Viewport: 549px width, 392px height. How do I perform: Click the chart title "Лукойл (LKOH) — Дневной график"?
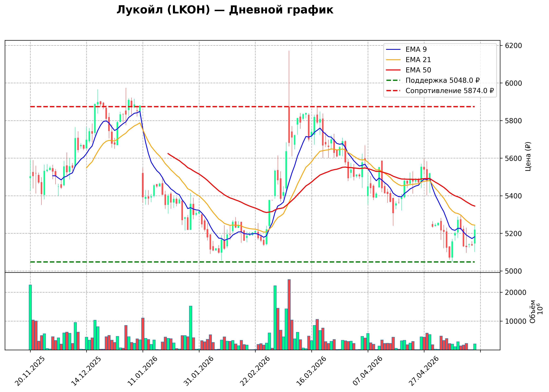pos(225,10)
